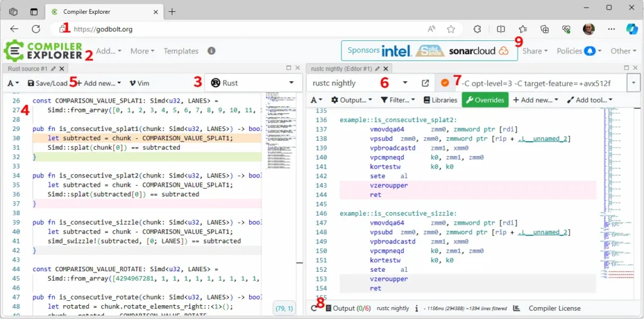Open compiler popout window icon
The image size is (644, 319).
pyautogui.click(x=425, y=83)
